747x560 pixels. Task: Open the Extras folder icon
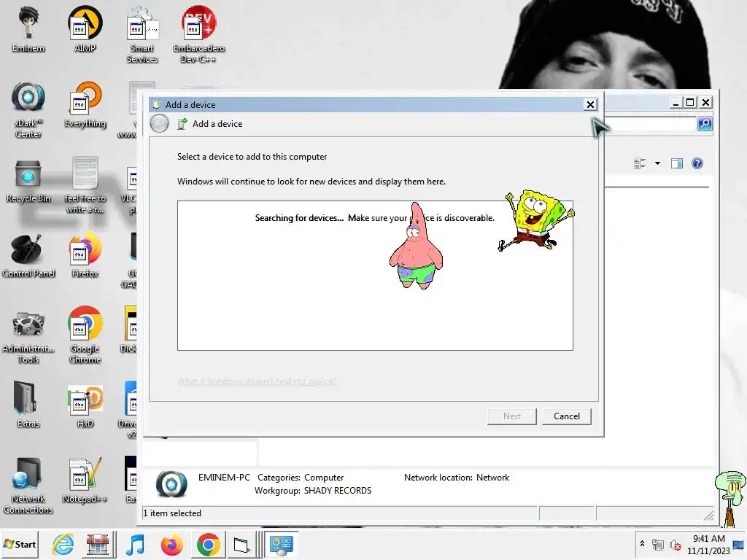(28, 405)
